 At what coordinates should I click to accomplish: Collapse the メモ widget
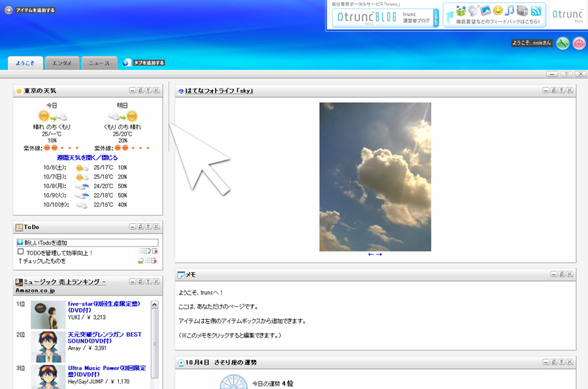[x=554, y=274]
